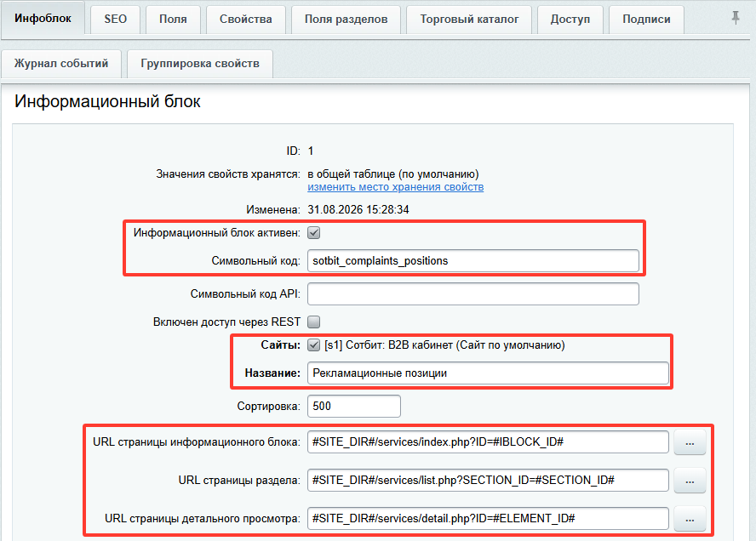The width and height of the screenshot is (756, 541).
Task: Open the Подписи tab
Action: click(646, 20)
